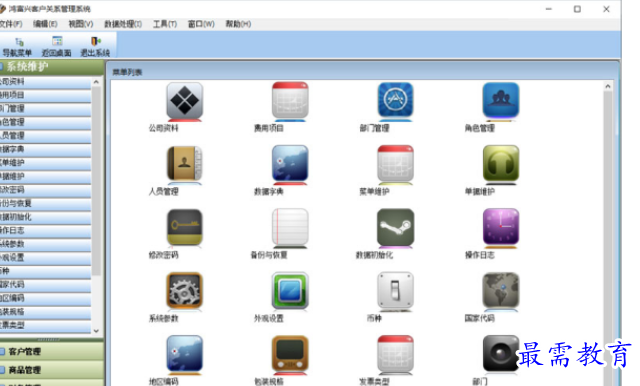The width and height of the screenshot is (640, 386).
Task: Select 地区编码 in the sidebar list
Action: pos(45,298)
